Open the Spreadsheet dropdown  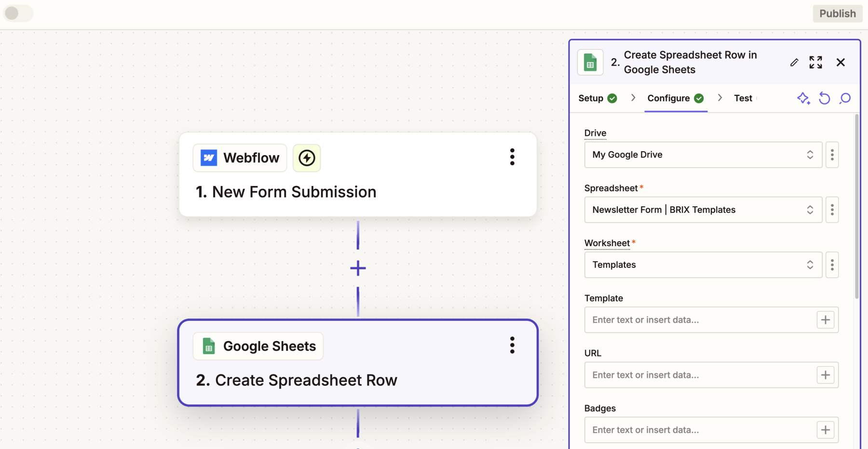click(703, 210)
